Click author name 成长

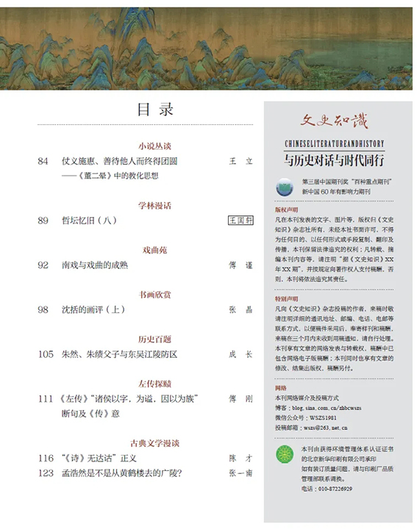click(240, 354)
